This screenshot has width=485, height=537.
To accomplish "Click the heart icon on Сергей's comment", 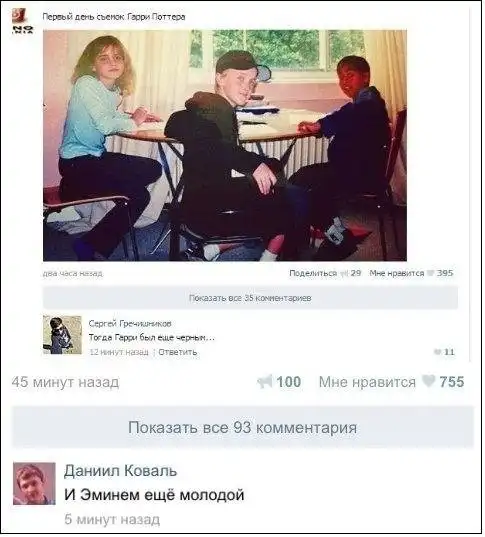I will pyautogui.click(x=438, y=352).
